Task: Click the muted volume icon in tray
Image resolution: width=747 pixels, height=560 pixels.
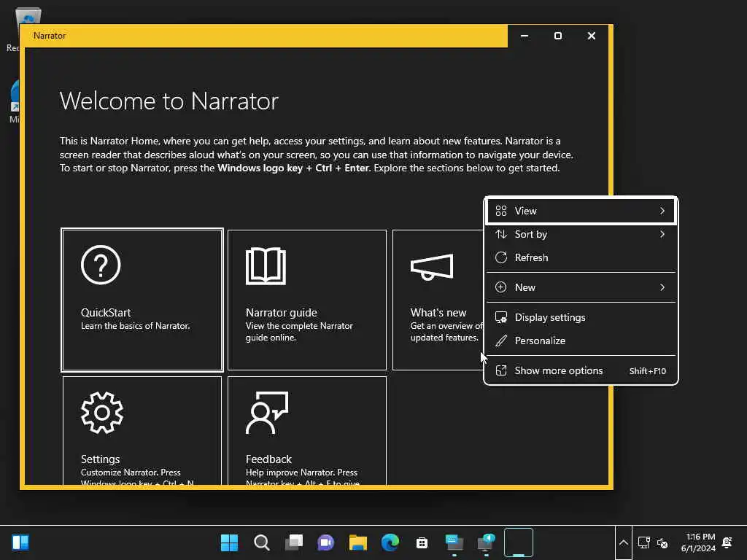Action: click(x=662, y=542)
